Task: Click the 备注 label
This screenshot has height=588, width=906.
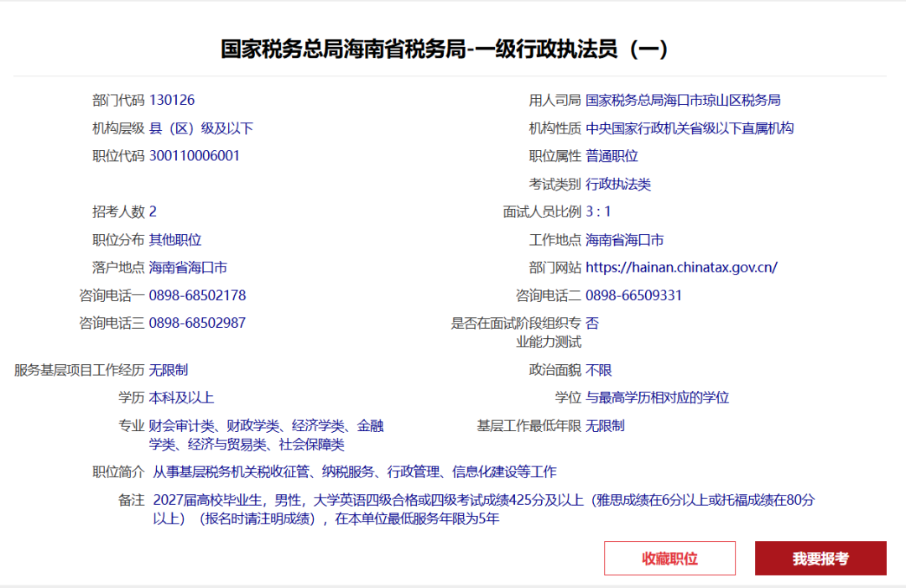Action: click(x=131, y=500)
